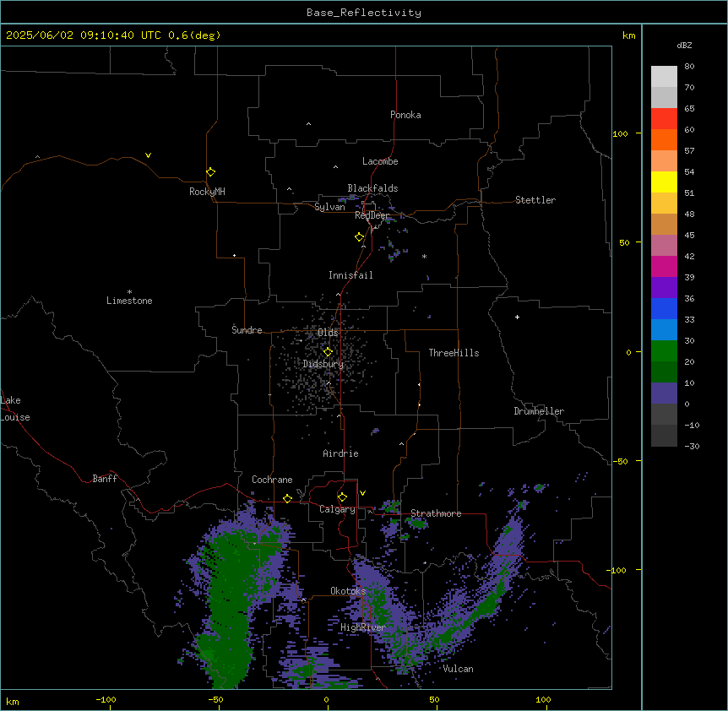Click the red legend swatch between 65 and 60
The height and width of the screenshot is (711, 728).
click(x=664, y=118)
